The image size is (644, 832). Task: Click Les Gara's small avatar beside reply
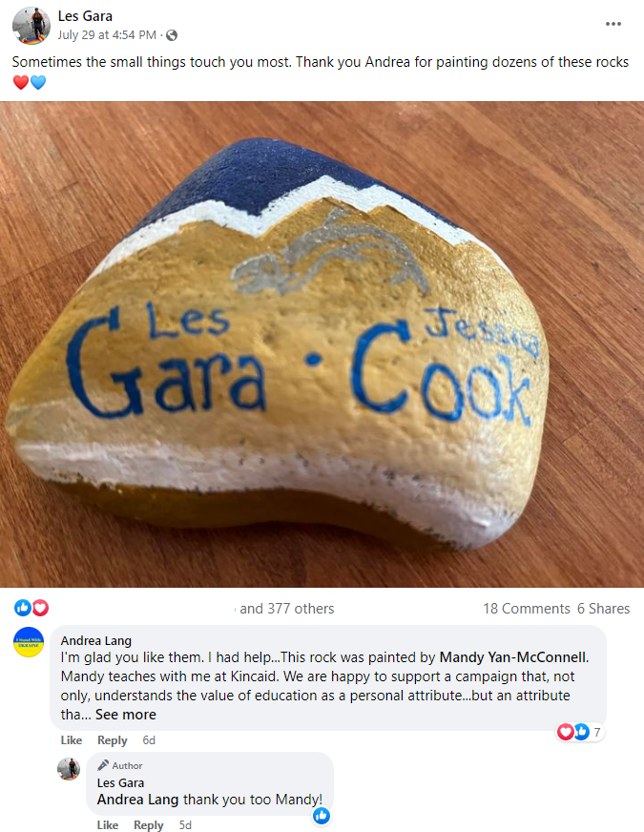[x=69, y=769]
